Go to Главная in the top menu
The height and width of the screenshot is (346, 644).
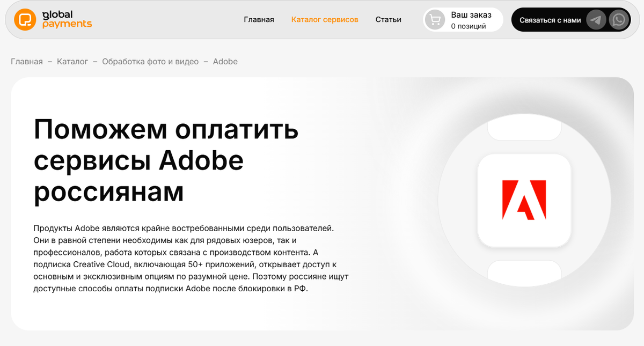(259, 20)
